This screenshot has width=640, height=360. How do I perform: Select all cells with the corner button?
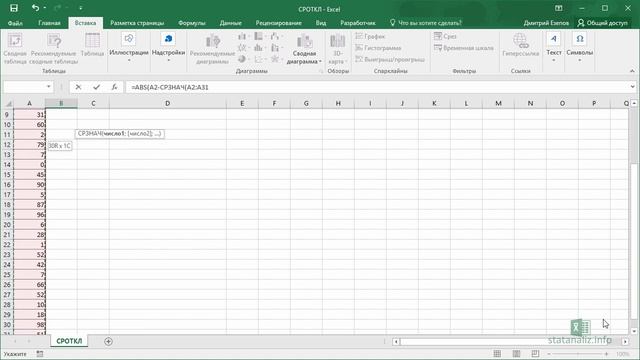[x=8, y=104]
